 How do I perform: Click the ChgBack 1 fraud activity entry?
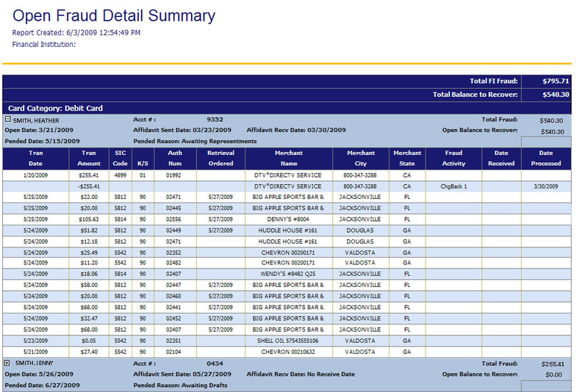(x=453, y=186)
